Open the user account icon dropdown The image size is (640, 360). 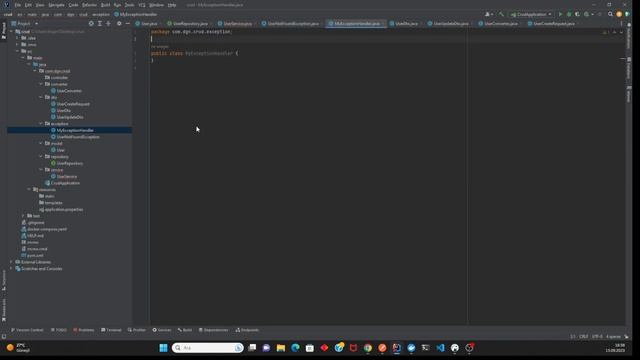[489, 14]
